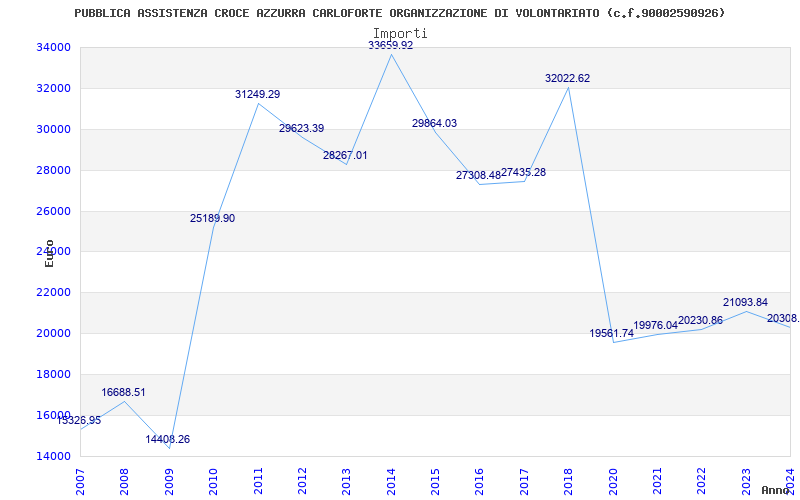Click the partially shown 20308 data label
This screenshot has height=500, width=800.
[783, 319]
